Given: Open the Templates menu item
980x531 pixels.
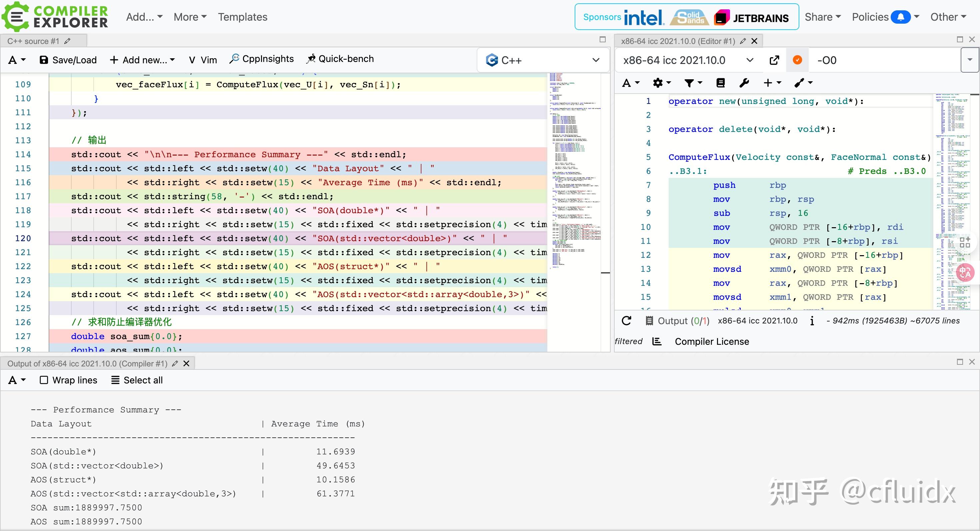Looking at the screenshot, I should (242, 17).
